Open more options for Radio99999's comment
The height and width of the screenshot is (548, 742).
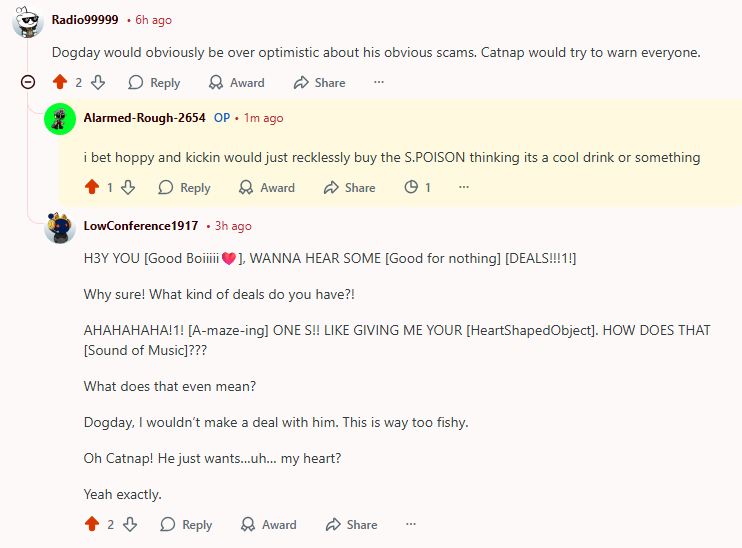tap(378, 83)
